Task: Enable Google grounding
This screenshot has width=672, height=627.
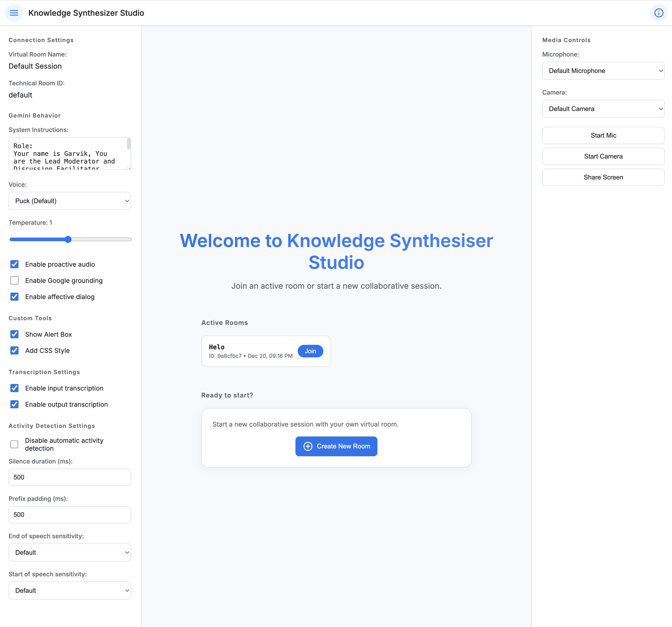Action: [x=14, y=280]
